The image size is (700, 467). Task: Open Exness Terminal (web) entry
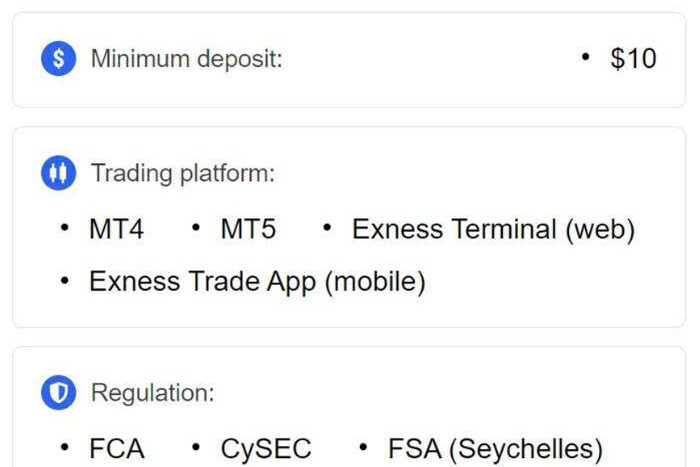click(493, 230)
